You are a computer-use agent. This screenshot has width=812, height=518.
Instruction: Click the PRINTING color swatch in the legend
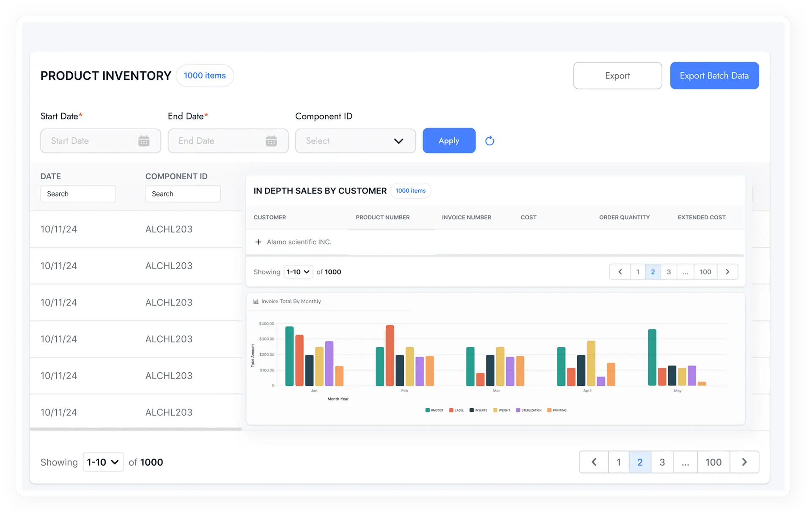pyautogui.click(x=549, y=410)
